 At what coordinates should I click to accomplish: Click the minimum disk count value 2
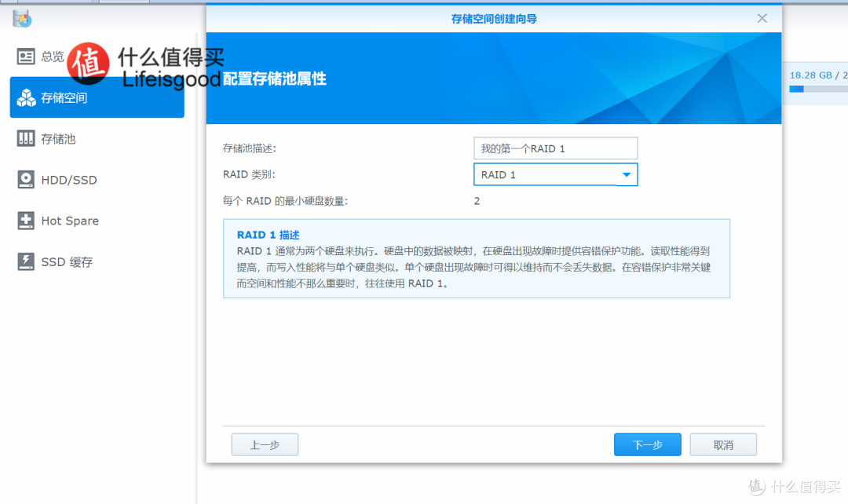pos(477,201)
